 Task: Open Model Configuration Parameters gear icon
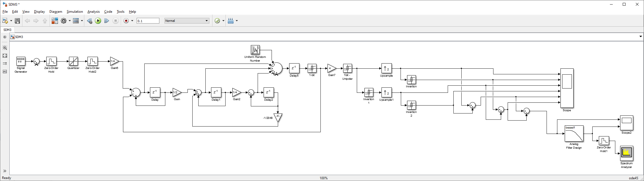(x=64, y=21)
